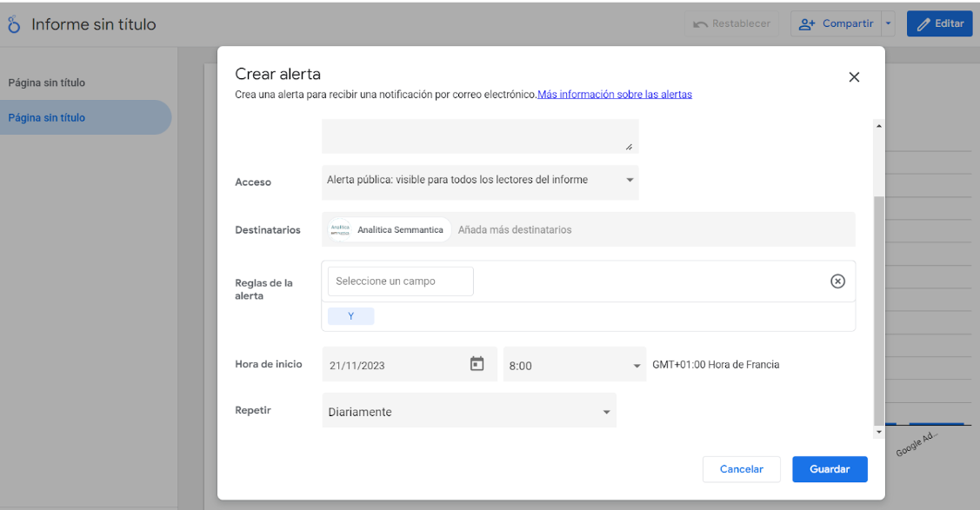The height and width of the screenshot is (510, 980).
Task: Select the first Página sin título page
Action: (47, 83)
